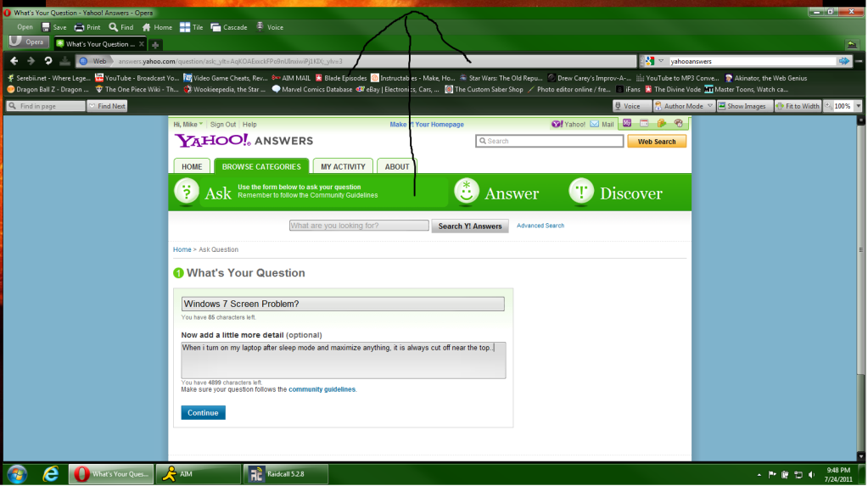Screen dimensions: 868x486
Task: Open community guidelines link
Action: click(322, 389)
